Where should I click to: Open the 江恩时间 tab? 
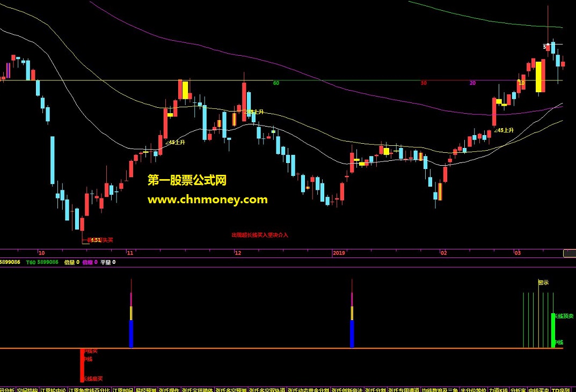(123, 390)
